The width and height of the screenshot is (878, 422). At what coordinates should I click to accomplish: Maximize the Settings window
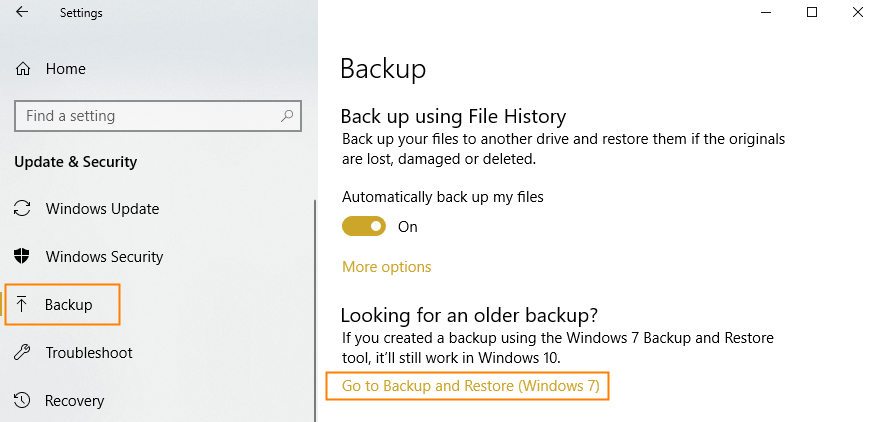(812, 12)
